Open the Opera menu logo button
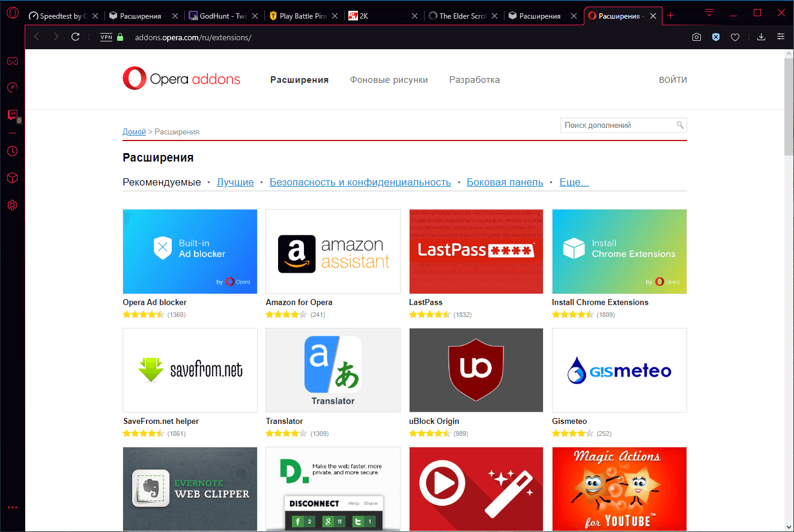The width and height of the screenshot is (794, 532). click(x=13, y=13)
